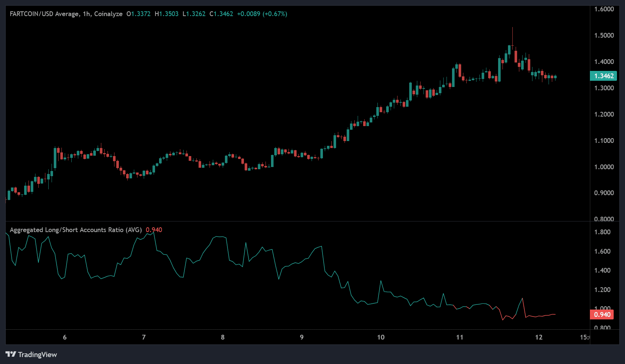
Task: Click the 1.5000 price axis label
Action: [604, 35]
